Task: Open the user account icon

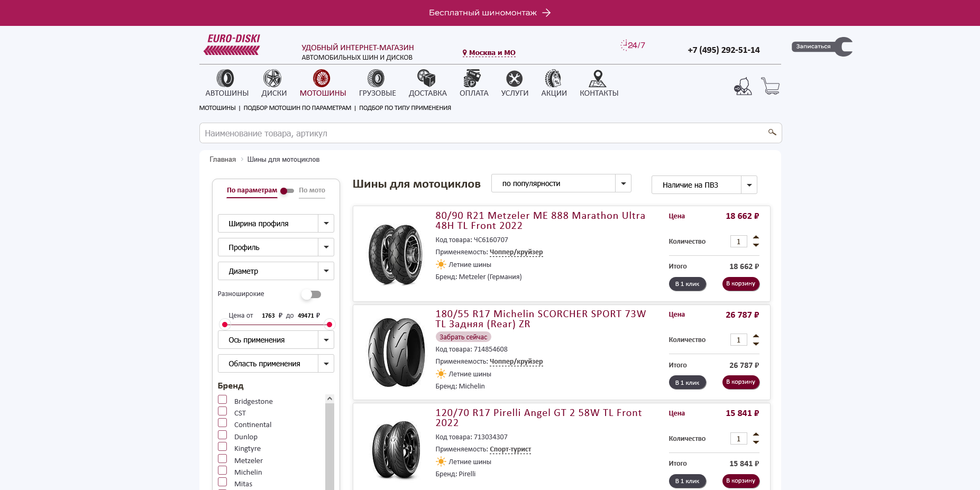Action: (x=743, y=86)
